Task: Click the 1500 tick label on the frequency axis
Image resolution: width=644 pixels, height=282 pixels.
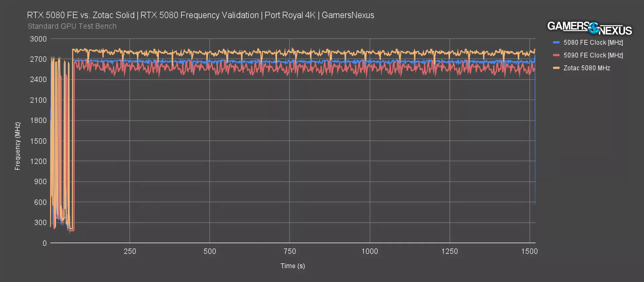Action: (x=39, y=141)
